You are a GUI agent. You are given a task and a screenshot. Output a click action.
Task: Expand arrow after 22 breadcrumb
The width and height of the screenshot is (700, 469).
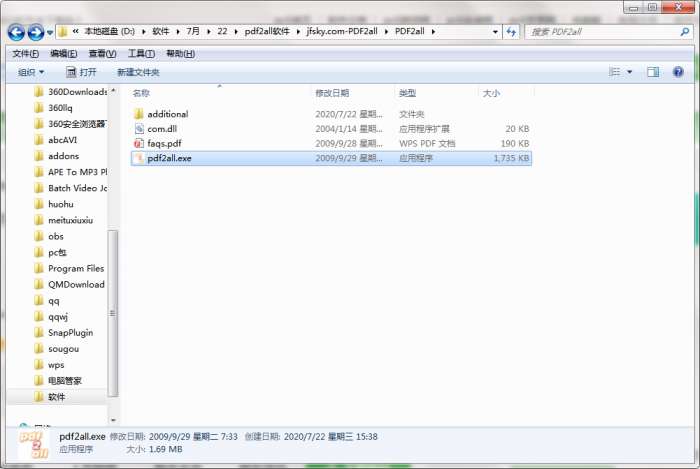(236, 32)
